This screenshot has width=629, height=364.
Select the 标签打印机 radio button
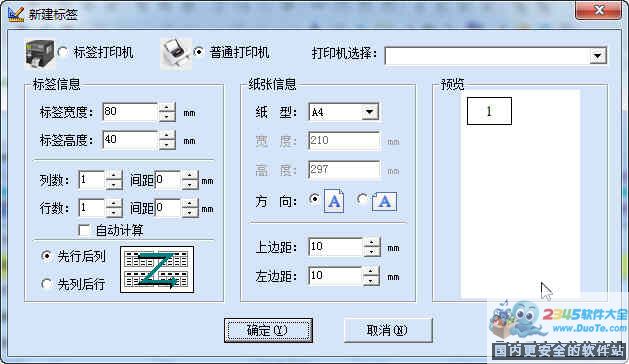[x=63, y=52]
